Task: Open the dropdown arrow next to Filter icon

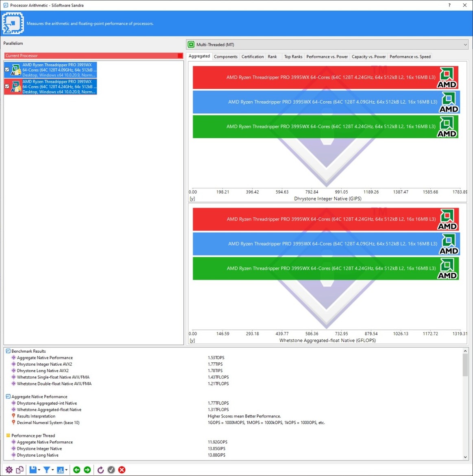Action: coord(53,470)
